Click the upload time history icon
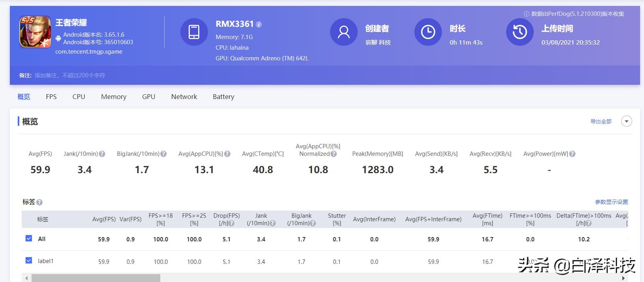Screen dimensions: 644x282 pos(520,32)
